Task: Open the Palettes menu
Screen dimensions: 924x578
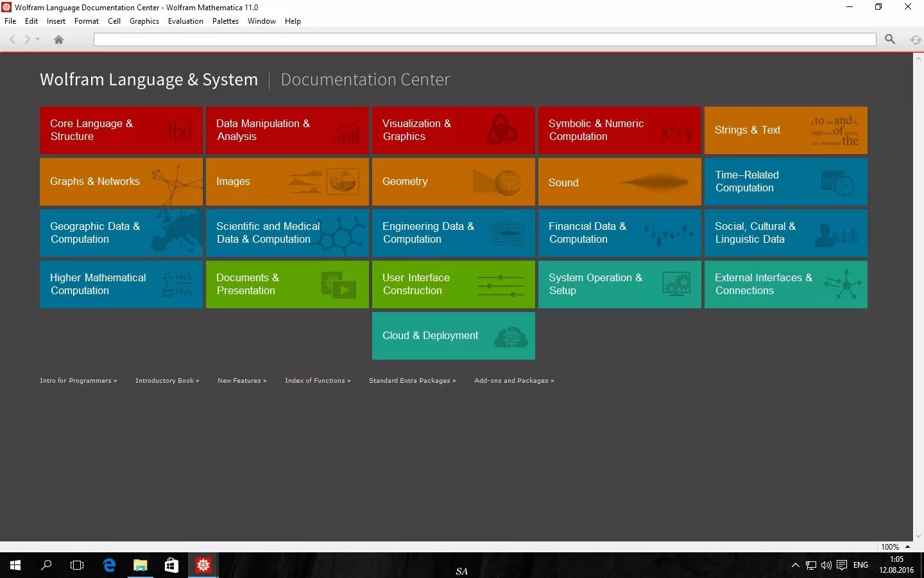Action: [225, 21]
